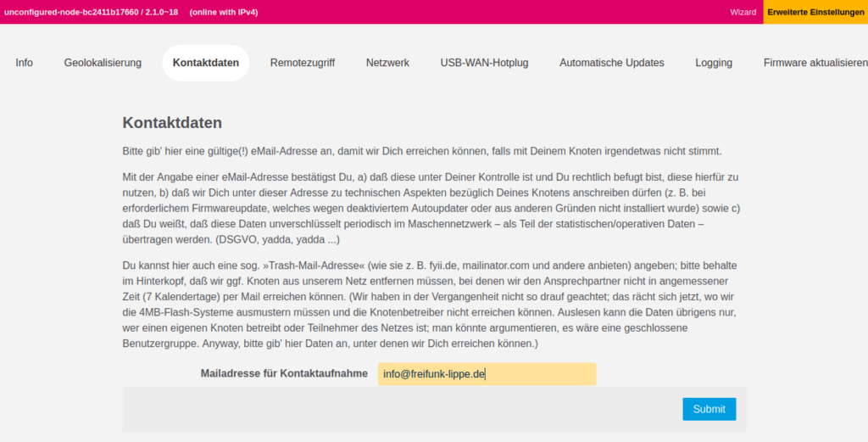
Task: Click the Mailadresse für Kontaktaufnahme label
Action: point(284,374)
